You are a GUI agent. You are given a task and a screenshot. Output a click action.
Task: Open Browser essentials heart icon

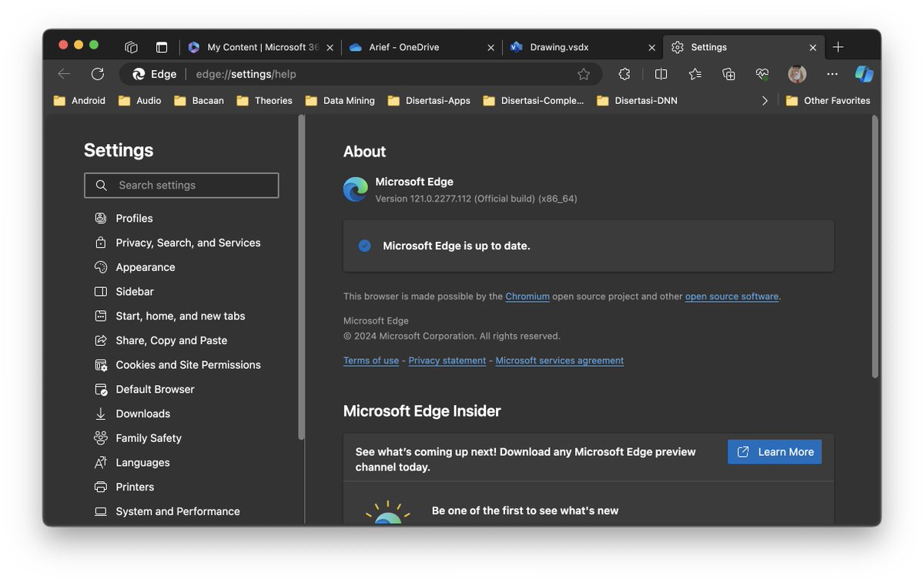coord(762,74)
